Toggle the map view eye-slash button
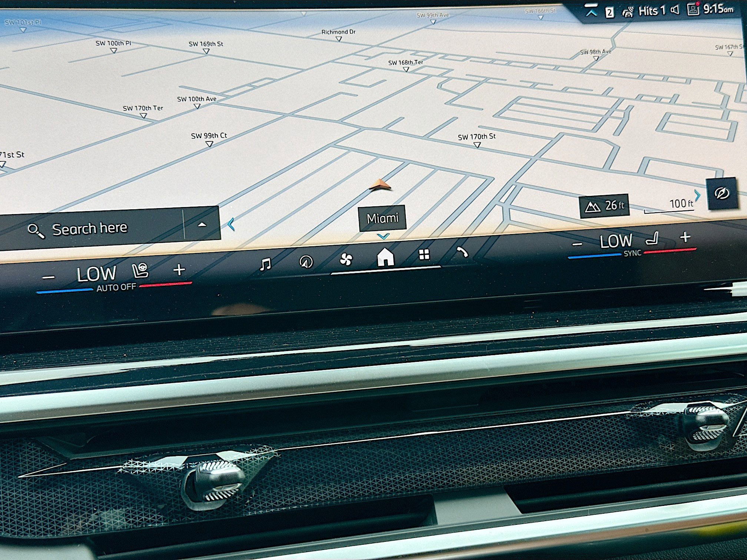747x560 pixels. coord(721,193)
